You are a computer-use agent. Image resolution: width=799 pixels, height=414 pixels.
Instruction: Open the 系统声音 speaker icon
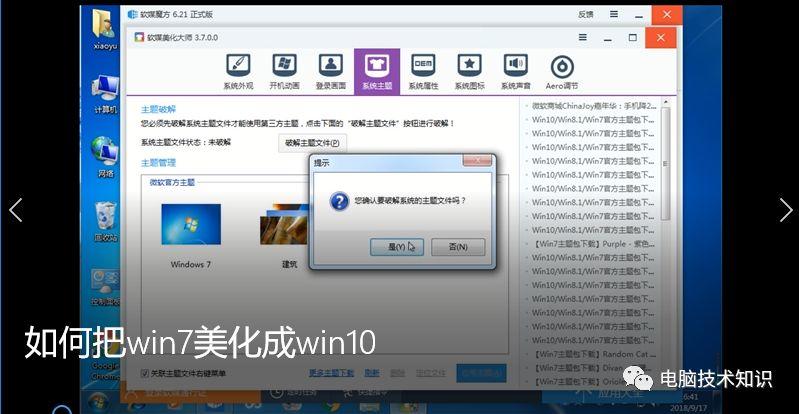[x=516, y=72]
